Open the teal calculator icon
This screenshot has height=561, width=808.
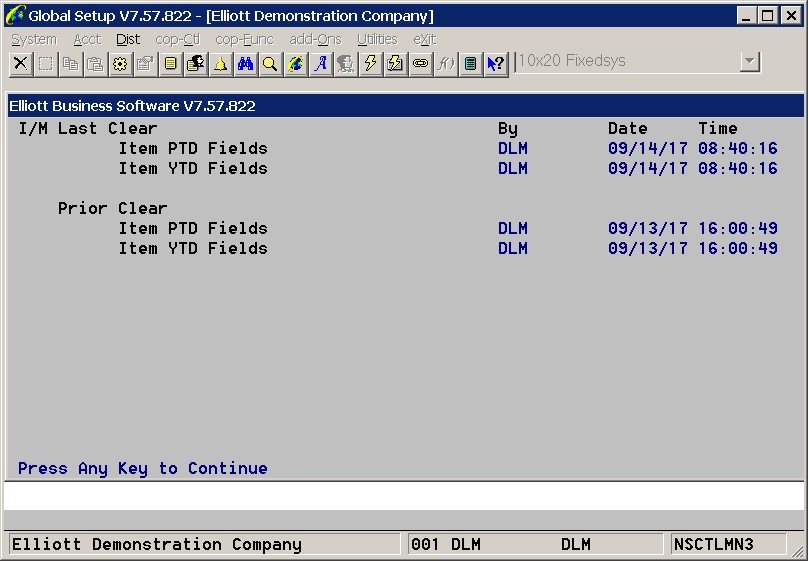(x=470, y=64)
